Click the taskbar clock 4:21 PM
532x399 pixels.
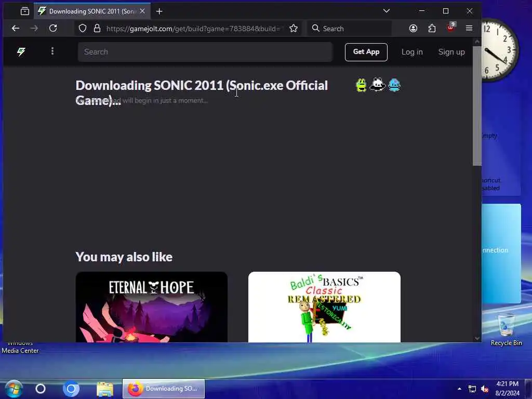coord(507,389)
